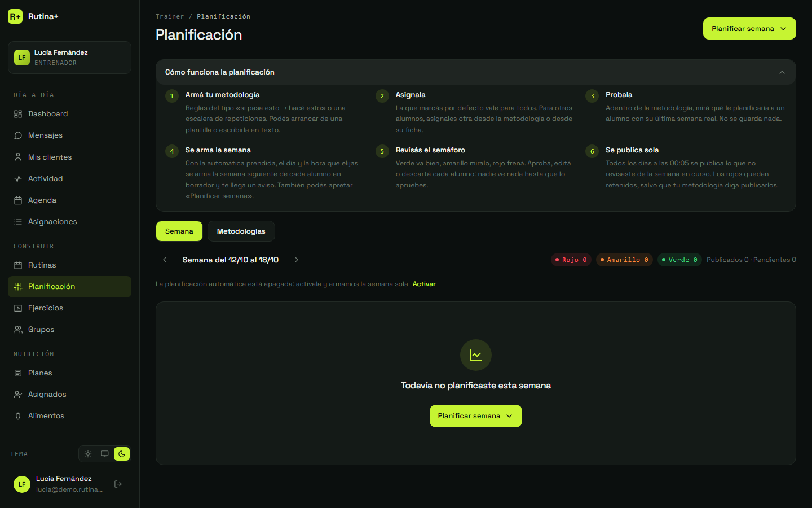Screen dimensions: 812x508
Task: Click the Planes document icon
Action: (18, 373)
